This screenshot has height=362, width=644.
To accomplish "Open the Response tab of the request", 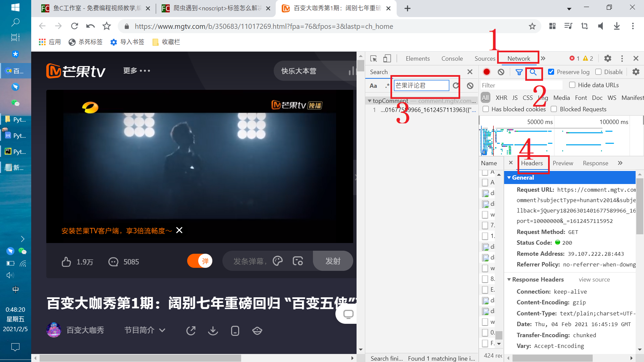I will click(595, 163).
